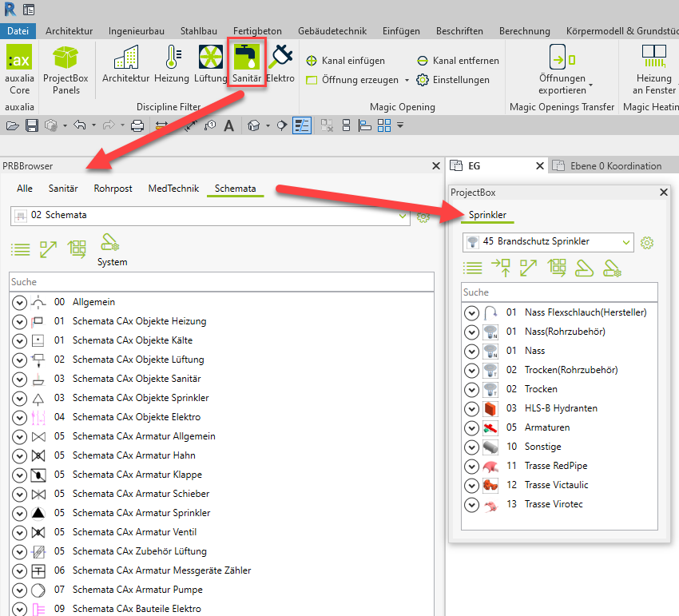
Task: Click the Einstellungen button in Magic Opening
Action: coord(453,80)
